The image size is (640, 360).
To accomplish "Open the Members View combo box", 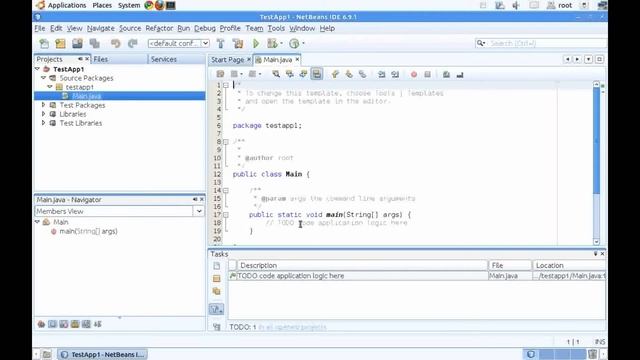I will click(x=119, y=211).
